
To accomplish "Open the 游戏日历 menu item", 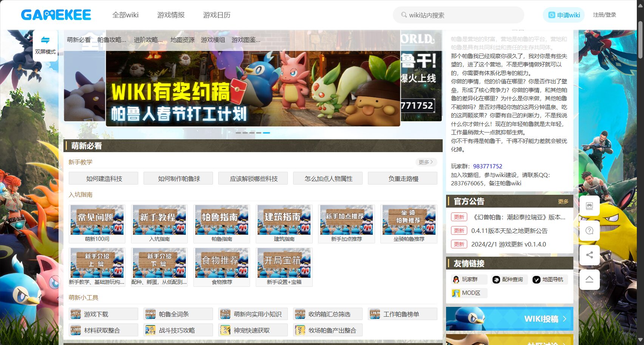I will click(217, 15).
